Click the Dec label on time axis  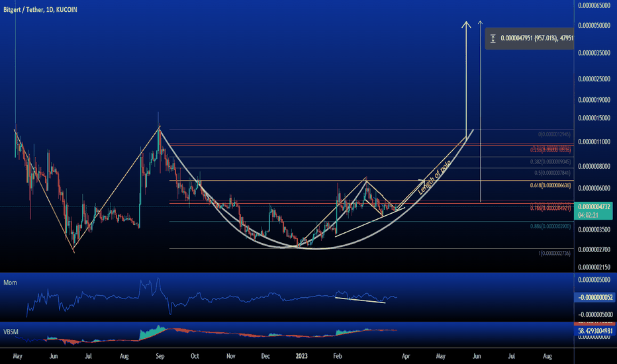point(265,356)
